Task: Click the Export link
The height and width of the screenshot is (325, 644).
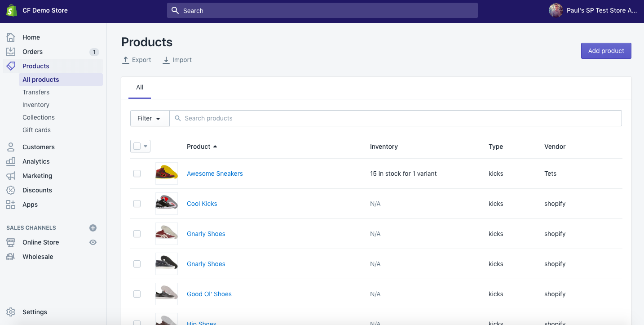Action: 137,60
